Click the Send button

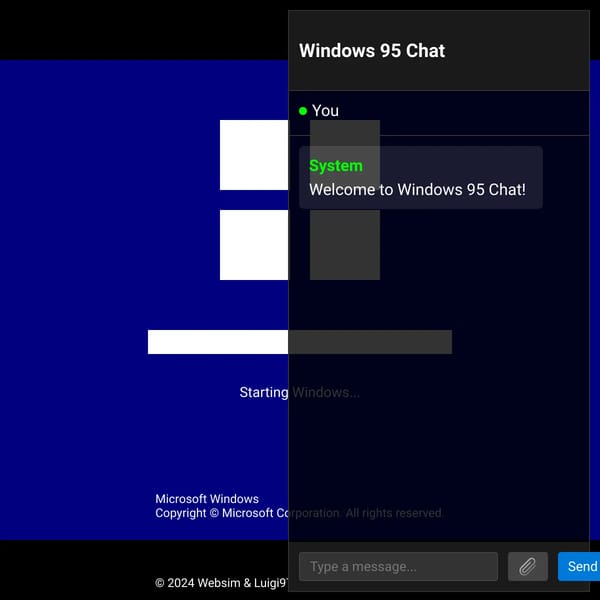click(579, 566)
